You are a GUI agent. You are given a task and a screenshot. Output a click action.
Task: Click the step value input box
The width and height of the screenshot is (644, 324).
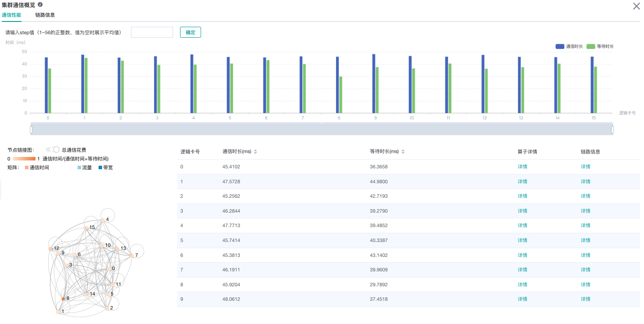[152, 32]
